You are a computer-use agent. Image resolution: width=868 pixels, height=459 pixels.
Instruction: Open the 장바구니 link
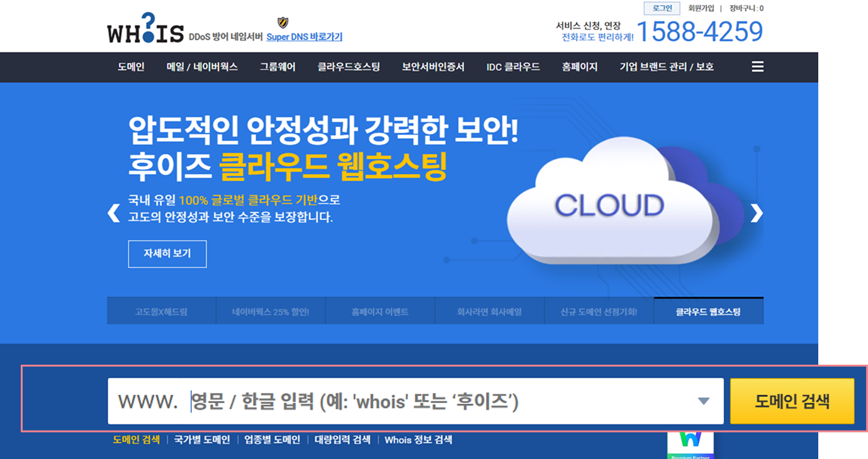click(x=747, y=8)
